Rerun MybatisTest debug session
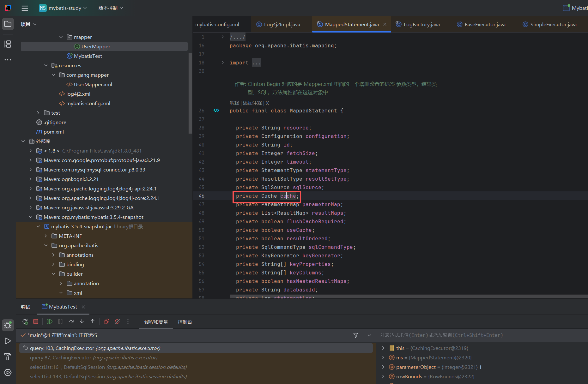The width and height of the screenshot is (588, 384). 25,321
